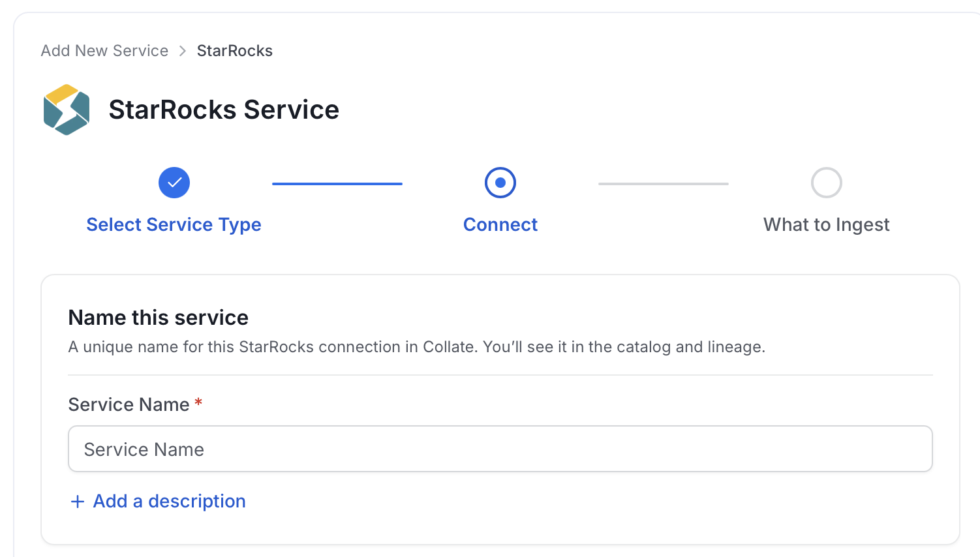Open the Add New Service breadcrumb
The width and height of the screenshot is (980, 557).
(104, 51)
